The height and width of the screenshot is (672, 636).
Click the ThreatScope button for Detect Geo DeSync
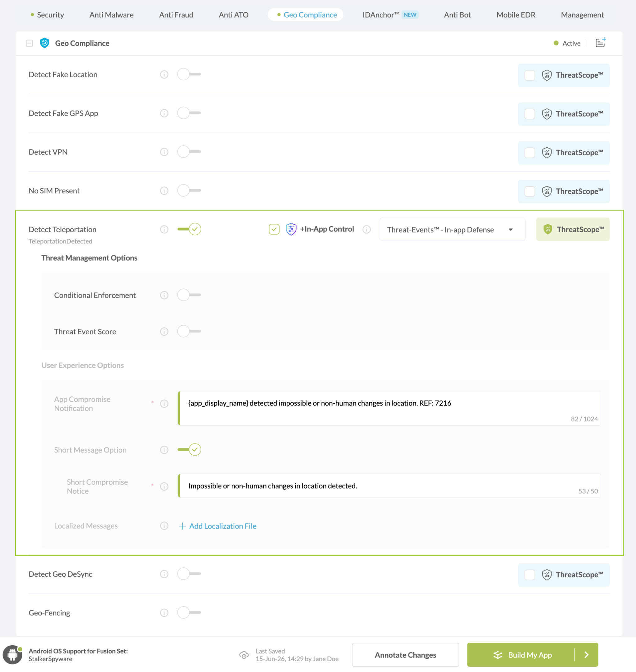click(x=563, y=575)
